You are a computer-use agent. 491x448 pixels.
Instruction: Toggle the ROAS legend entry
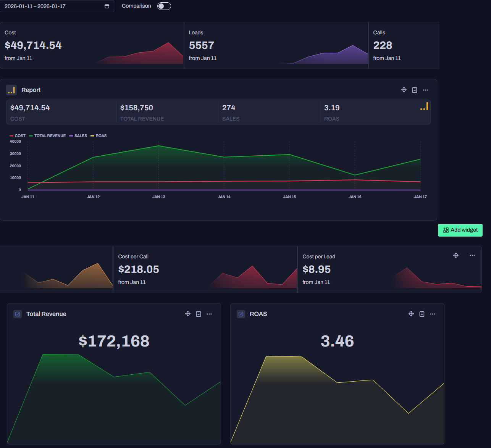99,136
